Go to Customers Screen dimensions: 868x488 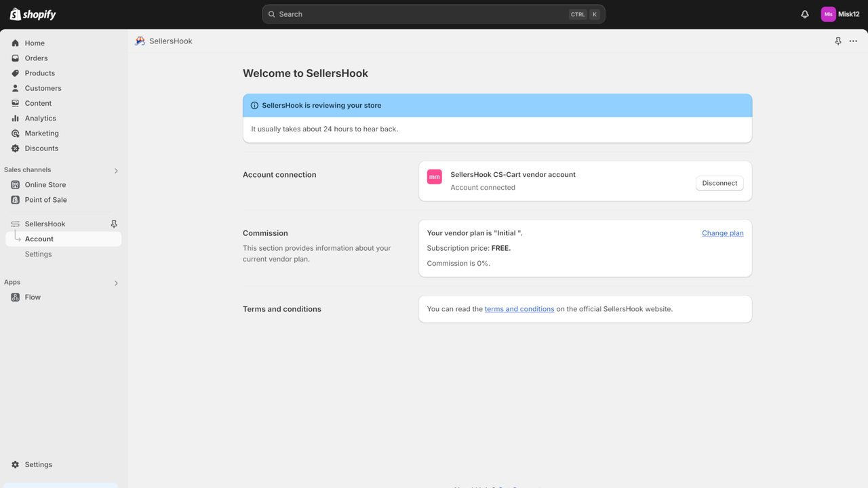point(64,88)
